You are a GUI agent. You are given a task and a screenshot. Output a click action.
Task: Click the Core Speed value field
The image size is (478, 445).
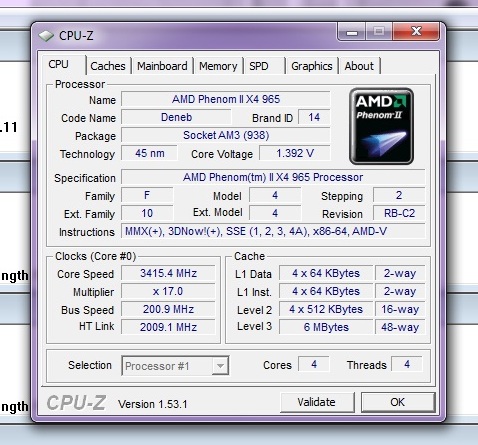[168, 273]
